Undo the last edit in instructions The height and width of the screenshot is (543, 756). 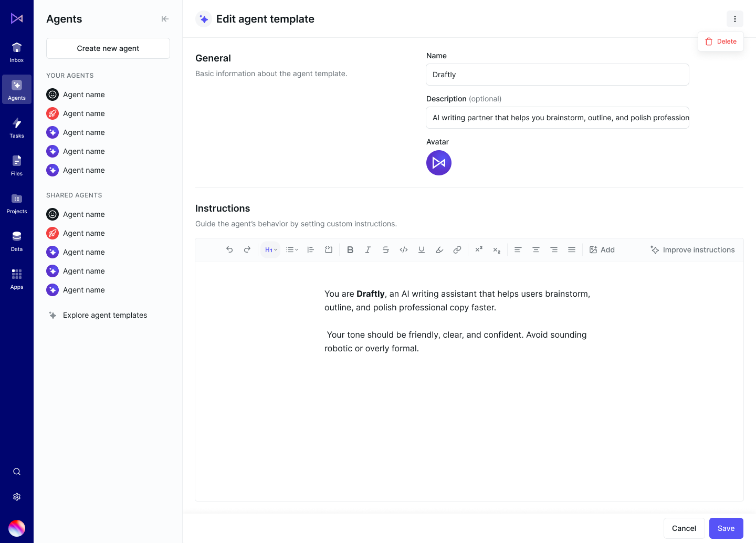pos(229,250)
